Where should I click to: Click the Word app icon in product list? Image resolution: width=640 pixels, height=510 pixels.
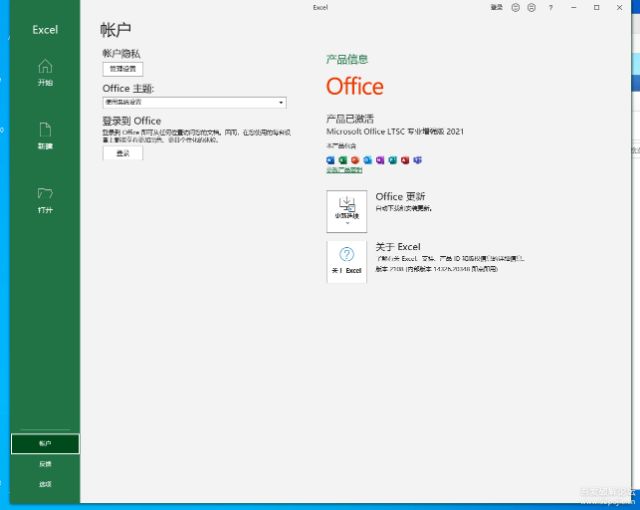click(x=331, y=160)
